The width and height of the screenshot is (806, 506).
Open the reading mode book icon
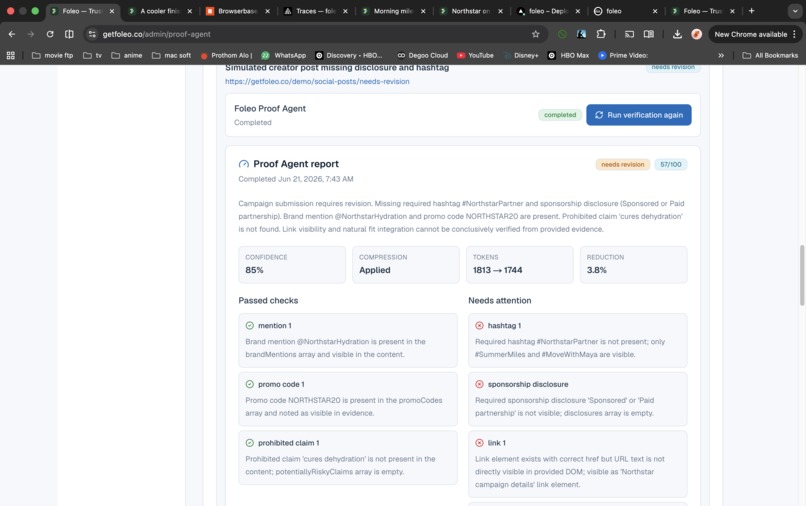(x=649, y=34)
